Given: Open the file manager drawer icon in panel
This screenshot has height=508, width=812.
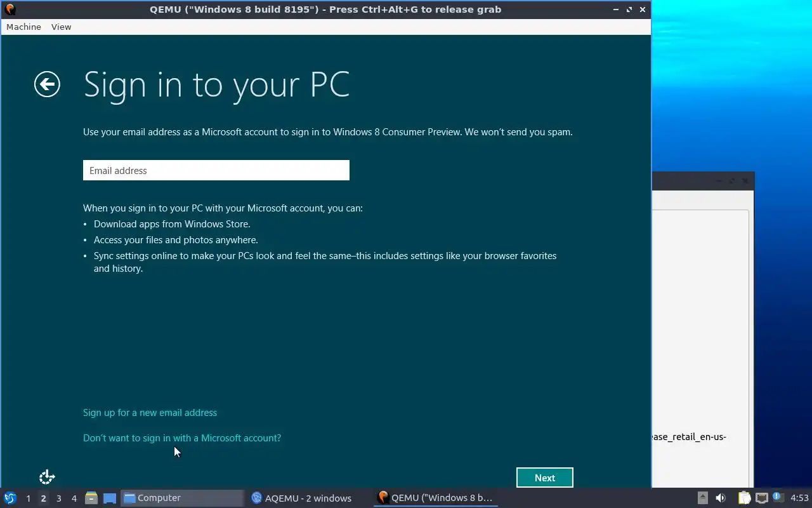Looking at the screenshot, I should coord(91,498).
